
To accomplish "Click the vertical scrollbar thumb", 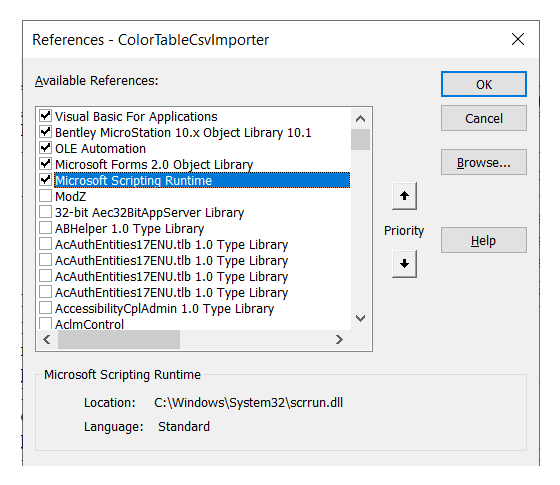I will tap(360, 139).
